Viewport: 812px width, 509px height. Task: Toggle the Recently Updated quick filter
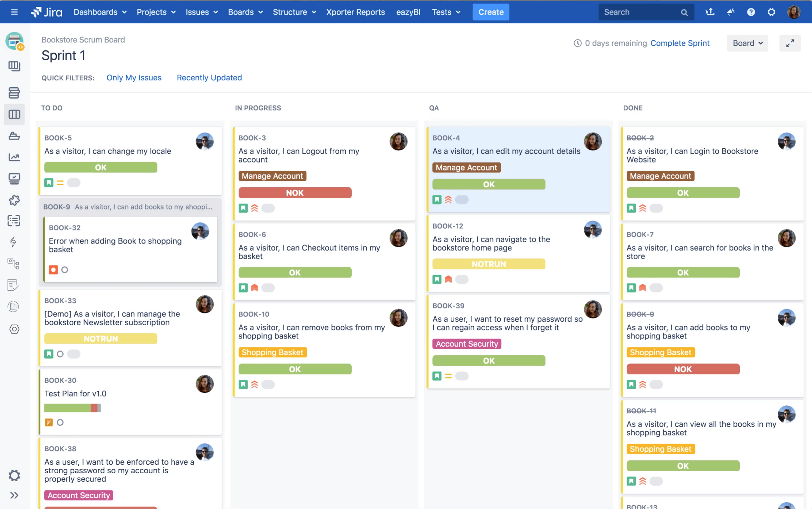(x=209, y=78)
